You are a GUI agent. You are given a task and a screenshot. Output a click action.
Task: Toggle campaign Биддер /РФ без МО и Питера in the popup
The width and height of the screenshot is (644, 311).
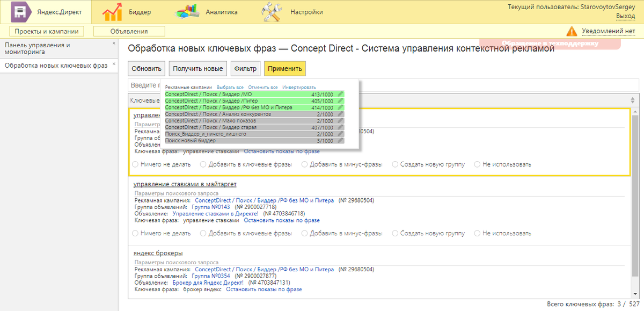[x=254, y=107]
